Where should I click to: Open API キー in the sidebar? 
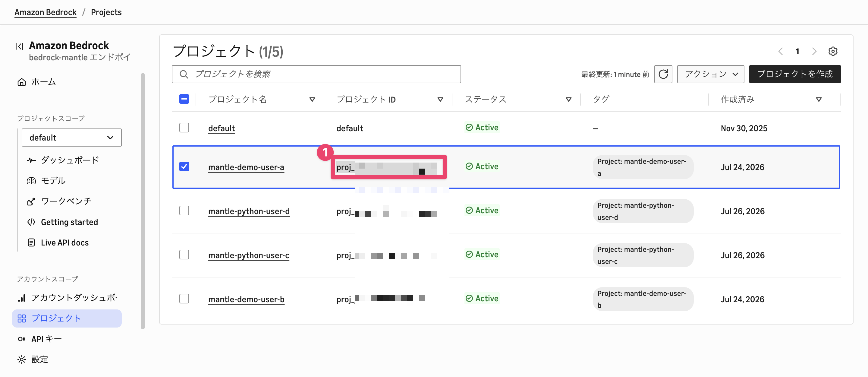point(46,339)
